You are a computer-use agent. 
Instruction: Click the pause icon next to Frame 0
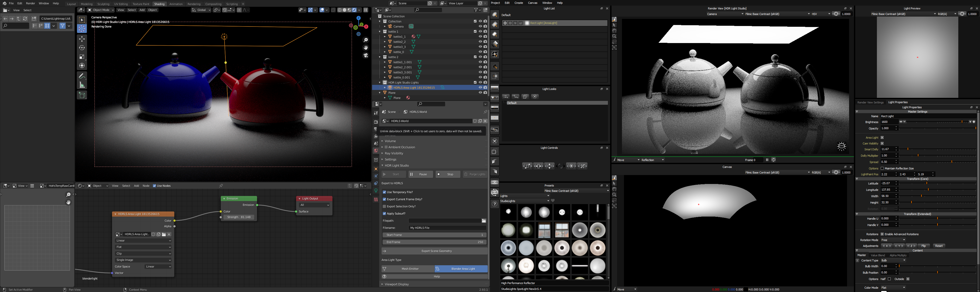[767, 160]
